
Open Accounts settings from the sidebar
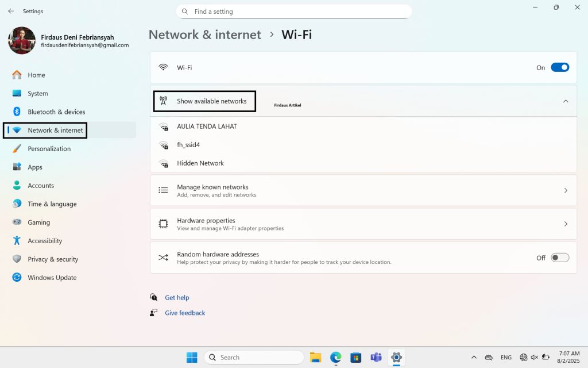[x=41, y=185]
